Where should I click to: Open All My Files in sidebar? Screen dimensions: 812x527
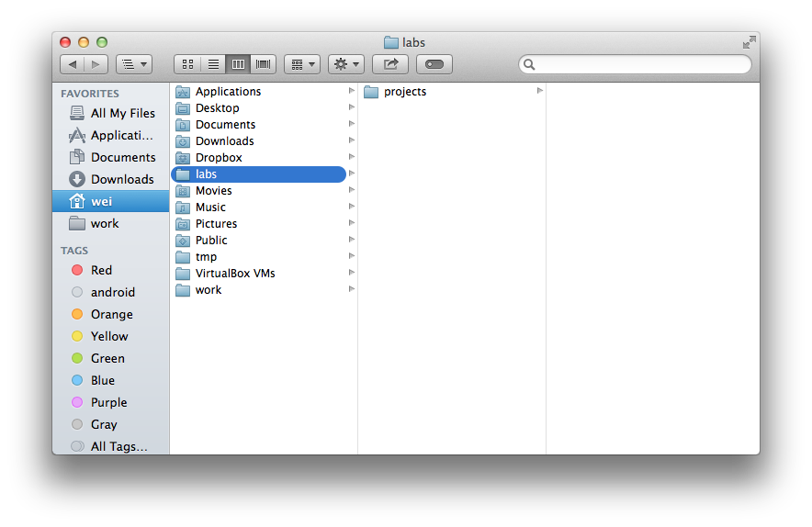tap(112, 113)
